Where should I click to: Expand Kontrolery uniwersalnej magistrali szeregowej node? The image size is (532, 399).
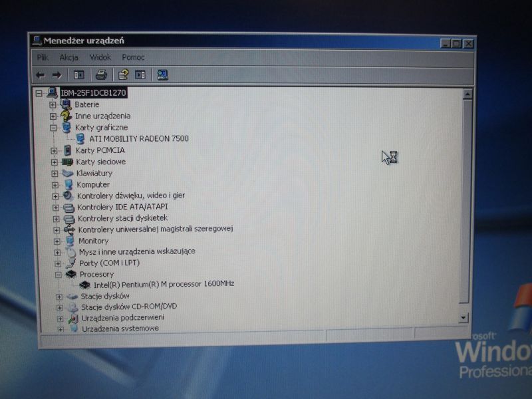click(57, 230)
